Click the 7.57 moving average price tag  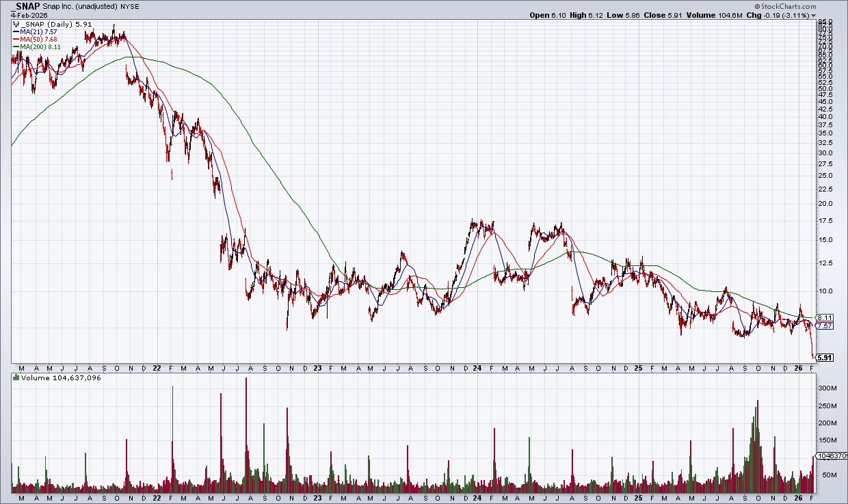pyautogui.click(x=825, y=326)
